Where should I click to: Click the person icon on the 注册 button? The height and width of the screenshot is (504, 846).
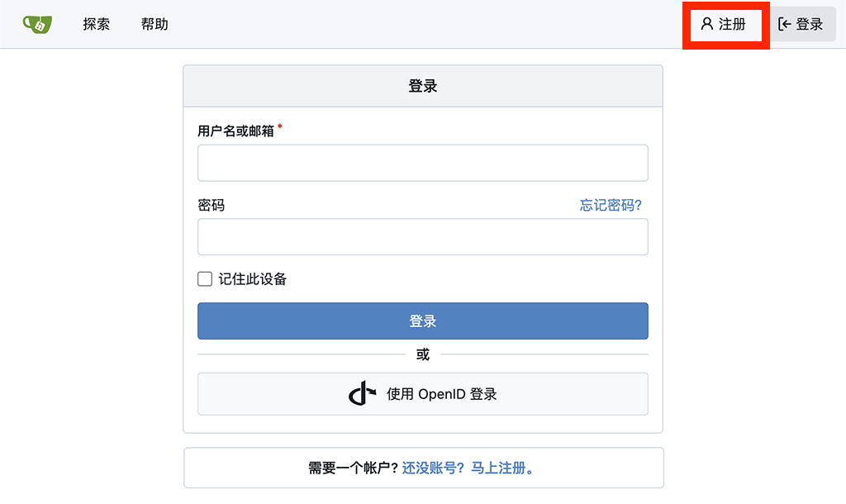click(x=707, y=24)
